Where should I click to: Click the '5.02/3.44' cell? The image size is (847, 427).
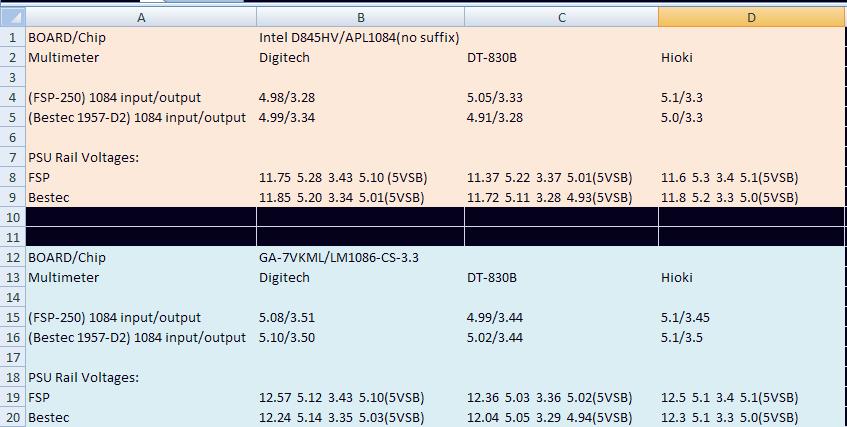(x=561, y=337)
